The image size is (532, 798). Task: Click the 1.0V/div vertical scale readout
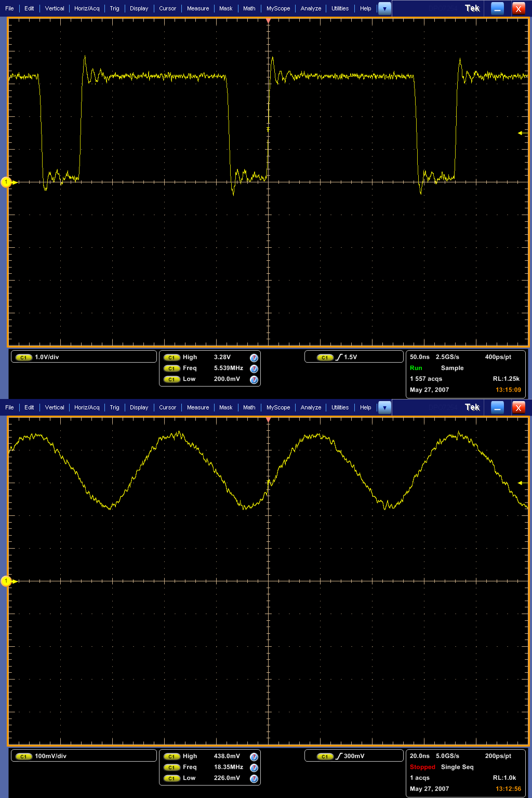[47, 357]
